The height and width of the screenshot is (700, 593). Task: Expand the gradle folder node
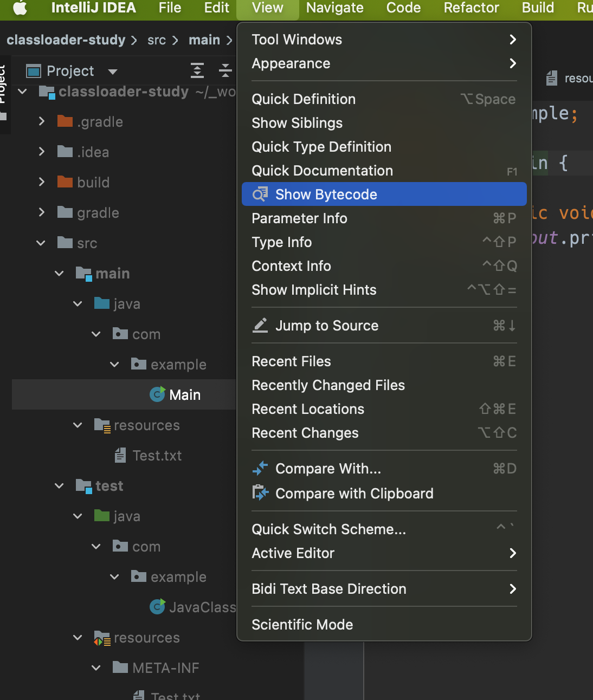(41, 212)
